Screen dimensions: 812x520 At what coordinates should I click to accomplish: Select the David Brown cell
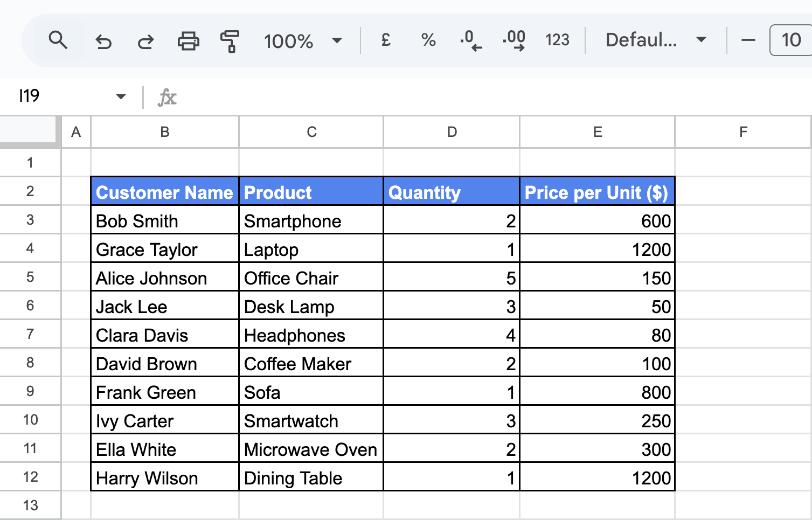[165, 363]
